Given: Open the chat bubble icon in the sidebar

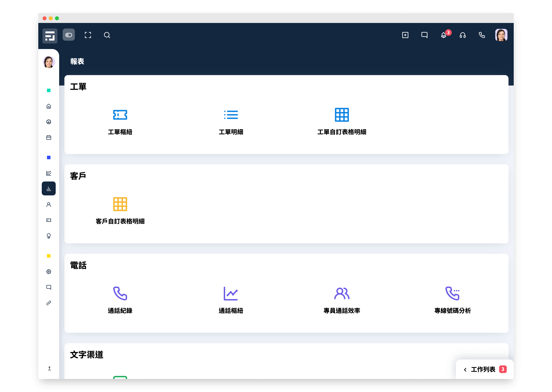Looking at the screenshot, I should click(x=49, y=287).
